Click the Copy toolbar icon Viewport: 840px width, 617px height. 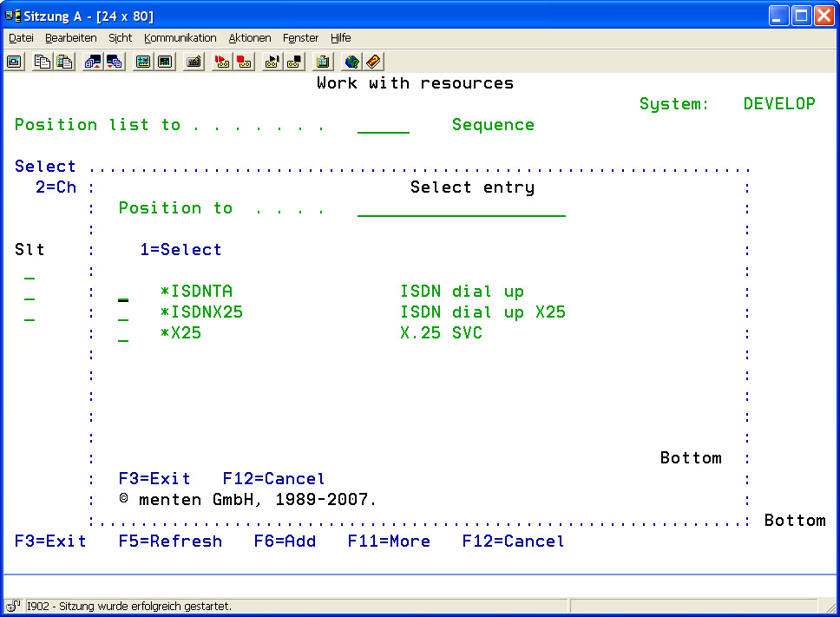43,62
